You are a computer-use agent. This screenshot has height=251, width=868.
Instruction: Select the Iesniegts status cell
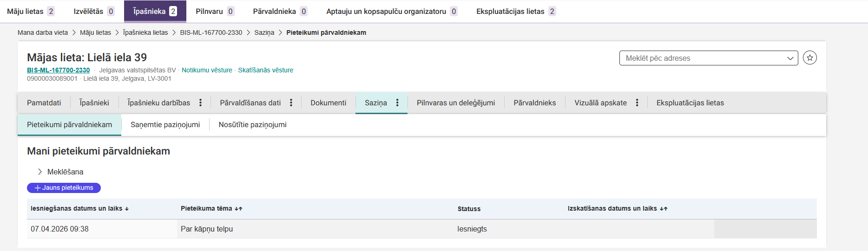point(472,229)
